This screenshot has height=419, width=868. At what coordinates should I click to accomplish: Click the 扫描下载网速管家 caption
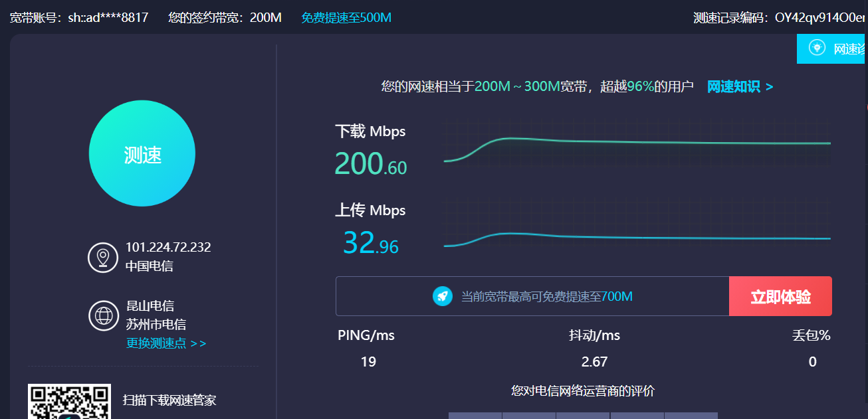tap(169, 400)
